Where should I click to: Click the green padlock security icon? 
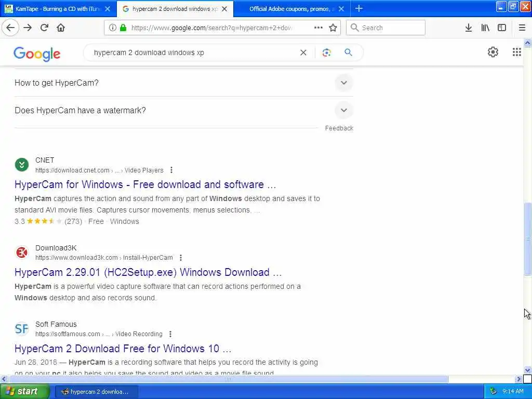click(x=124, y=28)
